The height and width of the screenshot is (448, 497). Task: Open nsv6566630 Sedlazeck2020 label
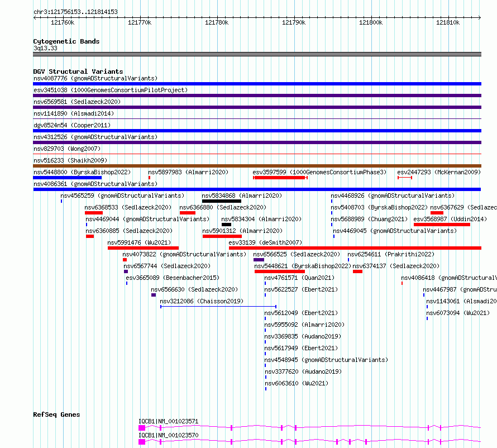pyautogui.click(x=195, y=289)
